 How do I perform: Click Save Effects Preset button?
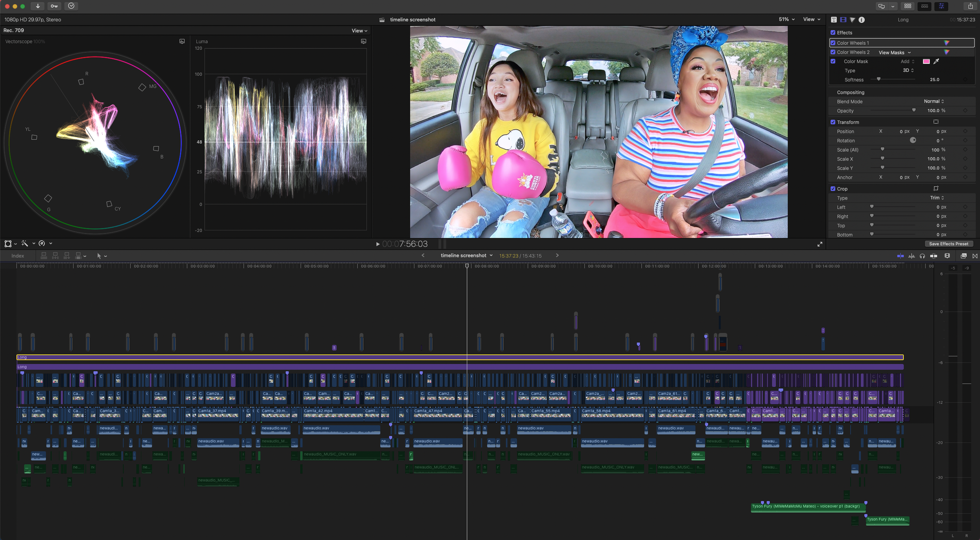(x=948, y=244)
